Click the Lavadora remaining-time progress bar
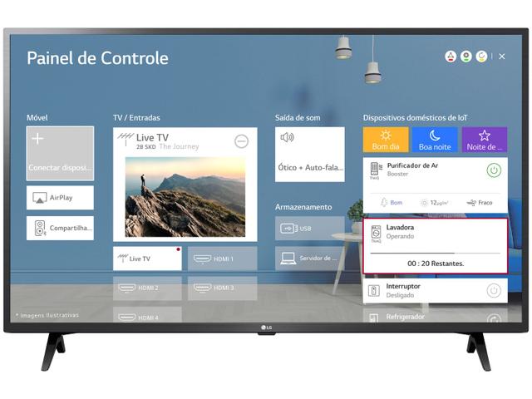Screen dimensions: 532x399 click(435, 252)
